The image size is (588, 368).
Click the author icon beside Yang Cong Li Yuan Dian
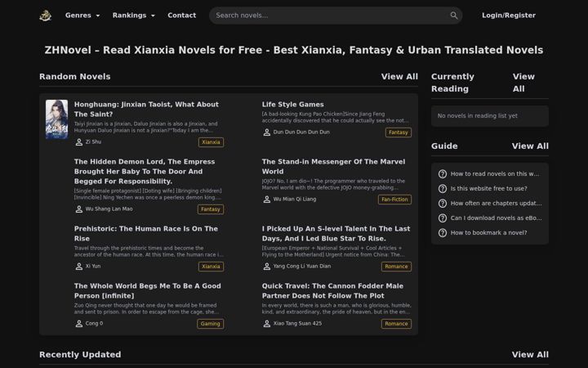tap(266, 267)
